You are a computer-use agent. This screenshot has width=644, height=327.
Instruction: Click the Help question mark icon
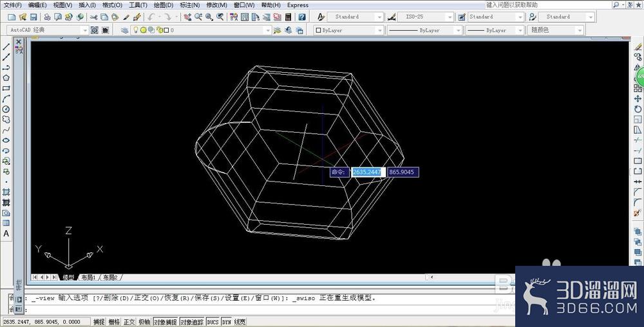pos(302,17)
